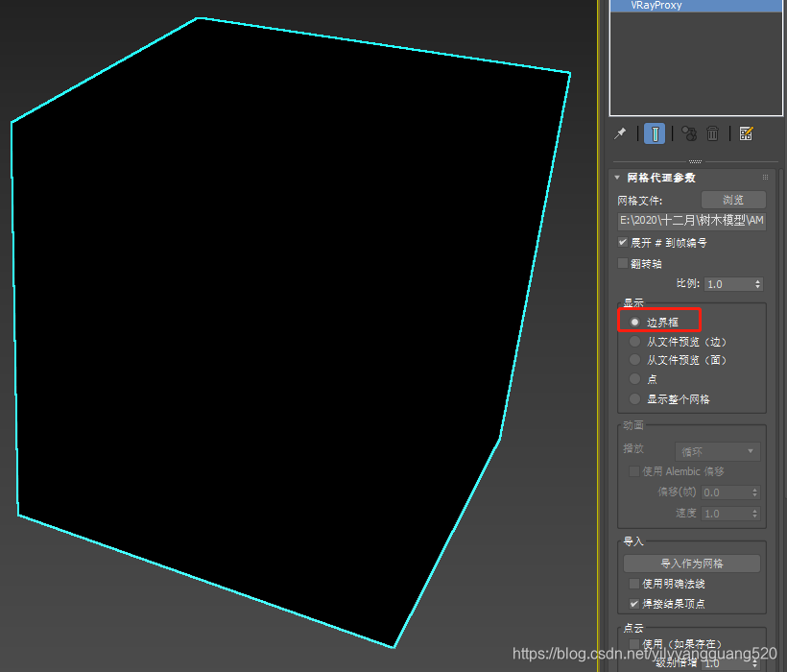The width and height of the screenshot is (787, 672).
Task: Enable 使用（如果存在） point cloud checkbox
Action: (x=633, y=643)
